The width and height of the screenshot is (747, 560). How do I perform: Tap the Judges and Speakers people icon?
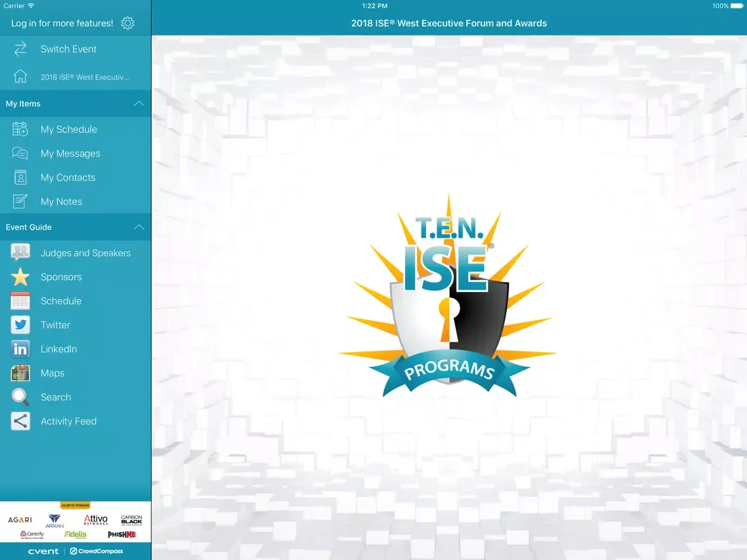click(20, 252)
